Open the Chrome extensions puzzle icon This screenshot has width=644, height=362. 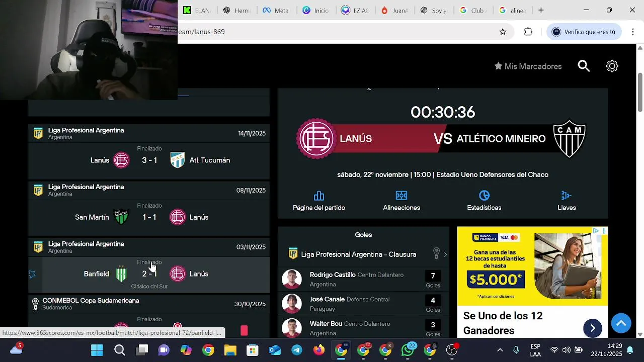click(x=528, y=32)
